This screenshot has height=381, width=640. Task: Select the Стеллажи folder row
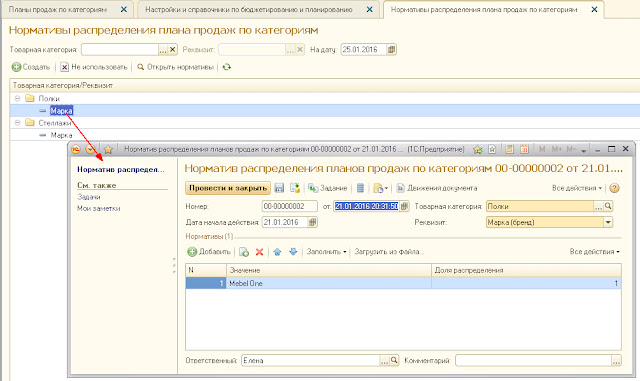(x=324, y=123)
